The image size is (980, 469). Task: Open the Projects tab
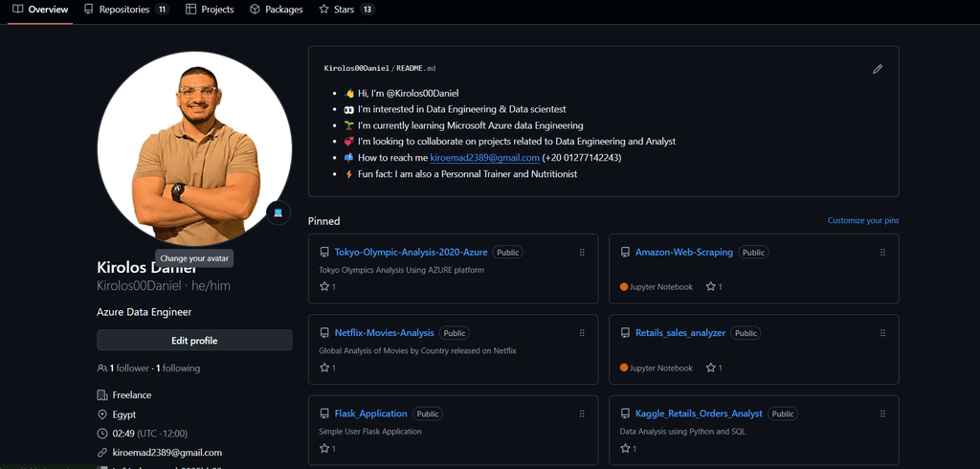[210, 10]
